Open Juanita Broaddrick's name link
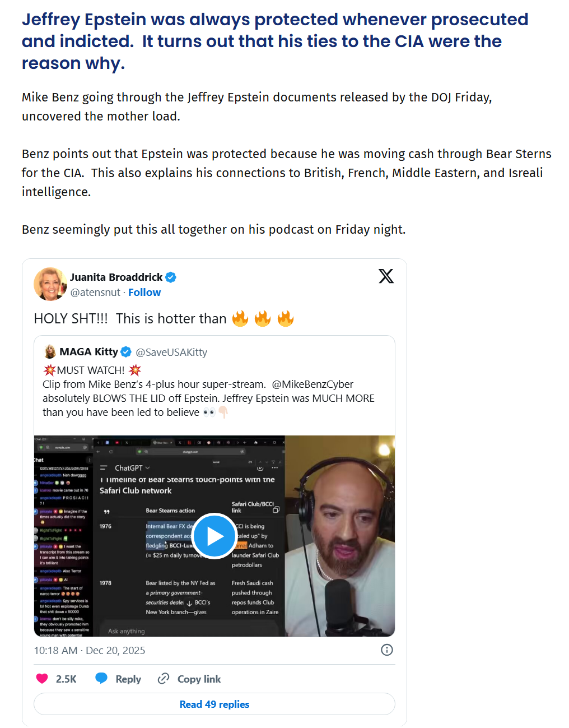569x728 pixels. (116, 277)
